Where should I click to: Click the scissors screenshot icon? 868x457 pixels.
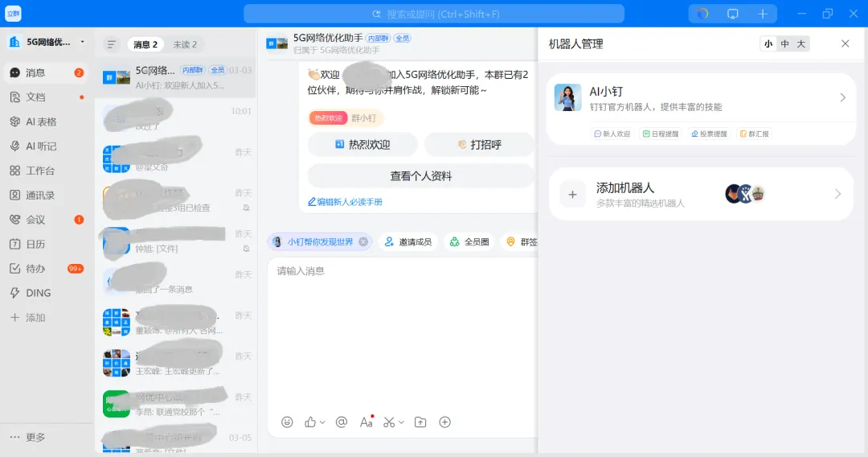tap(389, 422)
